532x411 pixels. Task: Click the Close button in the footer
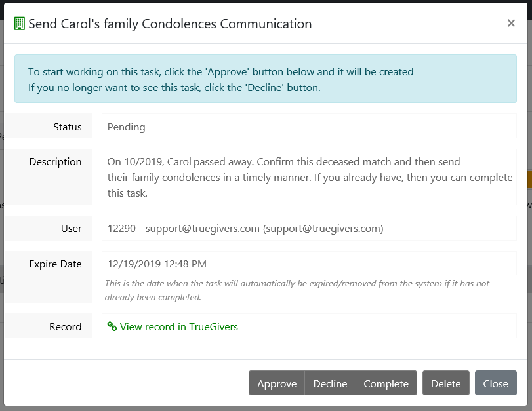[x=495, y=383]
